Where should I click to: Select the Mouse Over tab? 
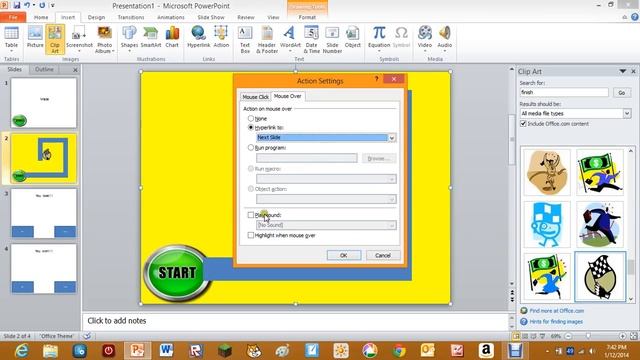click(288, 96)
